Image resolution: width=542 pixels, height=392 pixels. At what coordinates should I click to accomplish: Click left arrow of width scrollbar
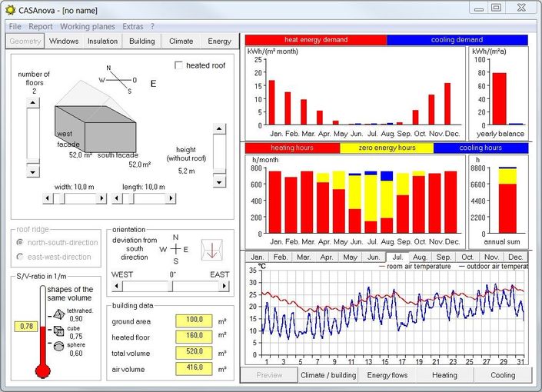(x=48, y=198)
